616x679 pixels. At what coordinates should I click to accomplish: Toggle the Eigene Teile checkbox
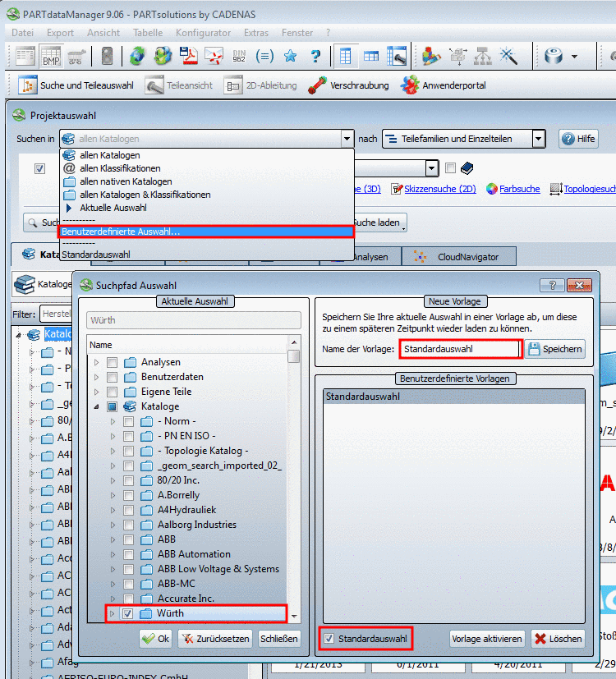point(113,392)
